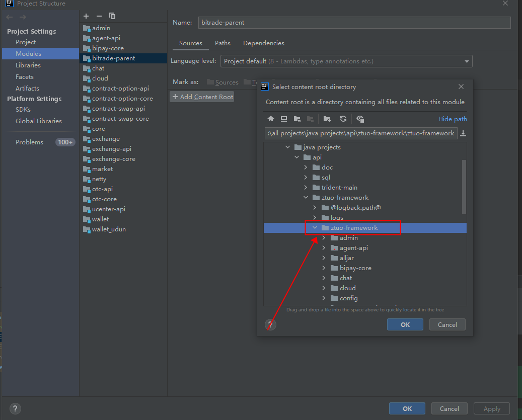The width and height of the screenshot is (522, 420).
Task: Click OK in content root dialog
Action: 405,324
